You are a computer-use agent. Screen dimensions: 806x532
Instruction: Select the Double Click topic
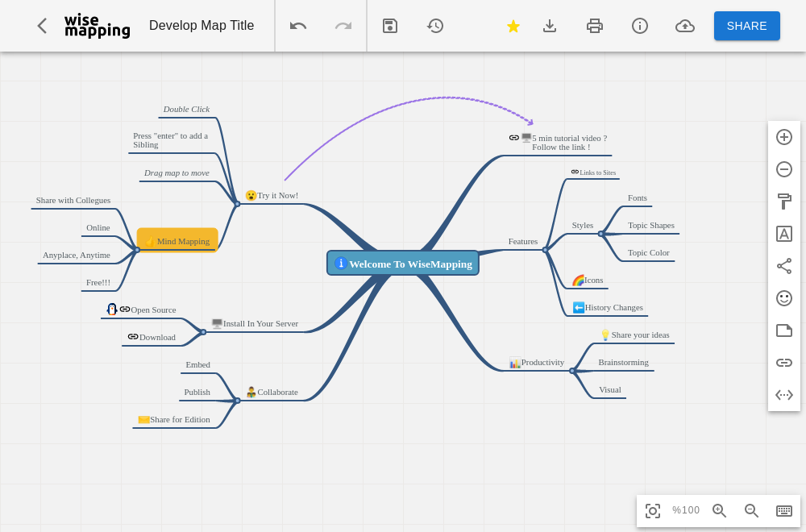[187, 109]
